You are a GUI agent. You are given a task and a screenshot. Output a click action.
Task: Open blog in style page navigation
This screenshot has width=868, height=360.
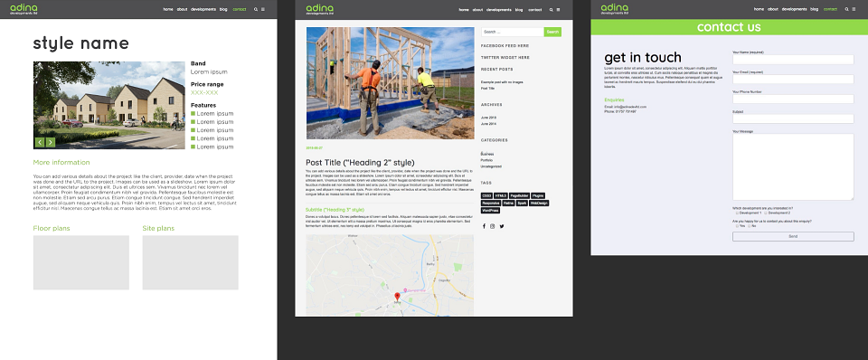coord(223,9)
